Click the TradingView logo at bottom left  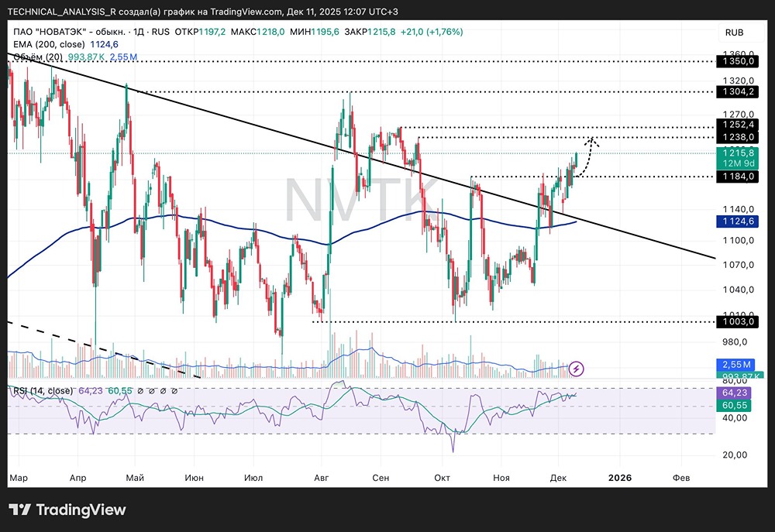(x=67, y=510)
